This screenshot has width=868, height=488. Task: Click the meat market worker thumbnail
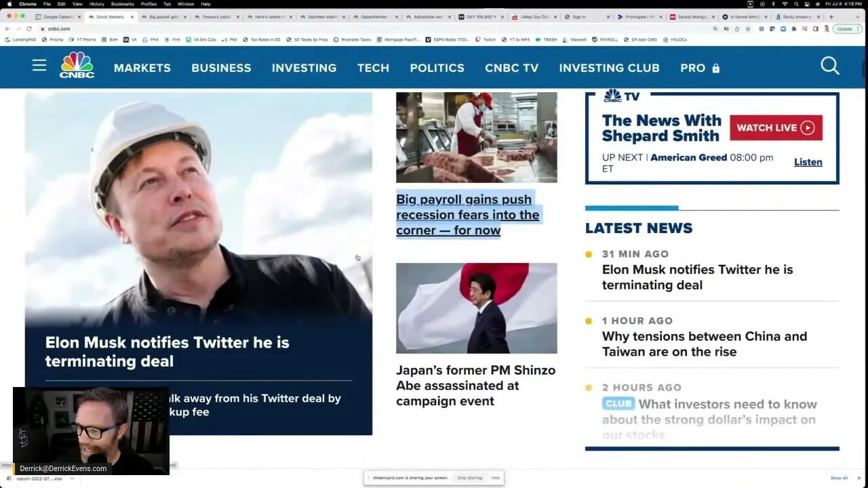[477, 138]
